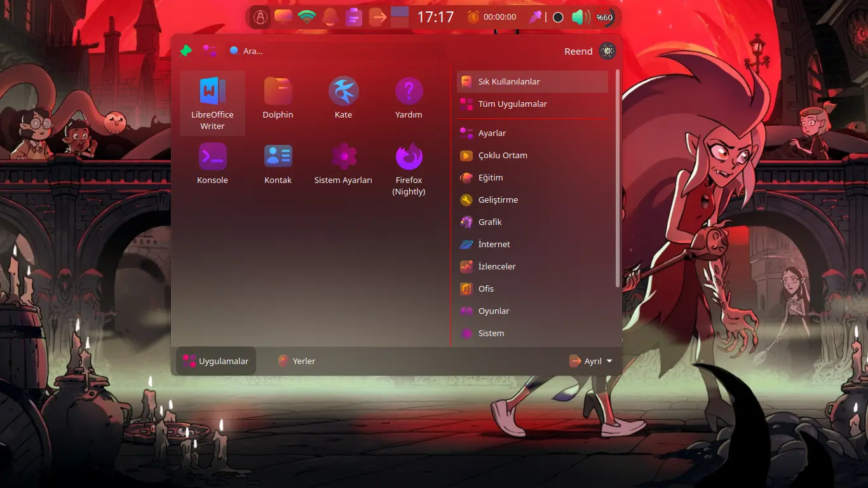Open the Ayarlar category
The image size is (868, 488).
pos(532,133)
